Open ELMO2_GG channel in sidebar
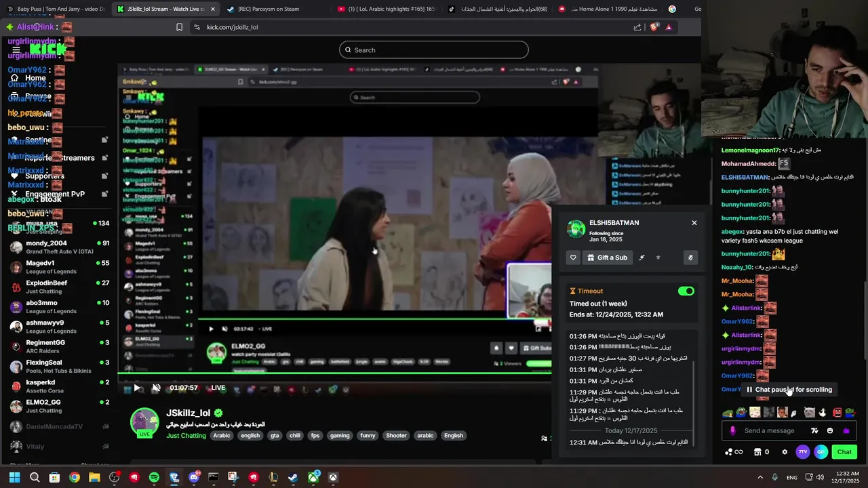The width and height of the screenshot is (868, 488). tap(60, 406)
